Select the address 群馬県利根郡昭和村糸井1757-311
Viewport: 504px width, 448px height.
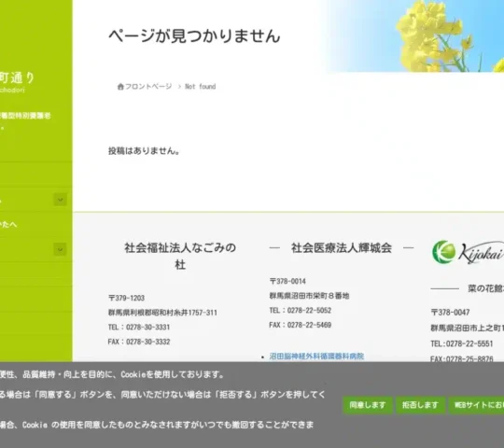tap(162, 313)
